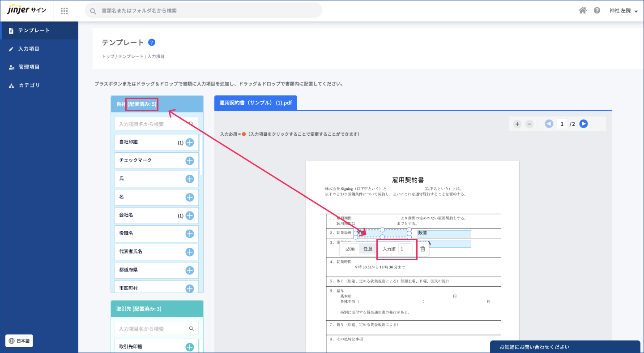This screenshot has height=353, width=644.
Task: Set selected field to 任意
Action: pyautogui.click(x=368, y=249)
